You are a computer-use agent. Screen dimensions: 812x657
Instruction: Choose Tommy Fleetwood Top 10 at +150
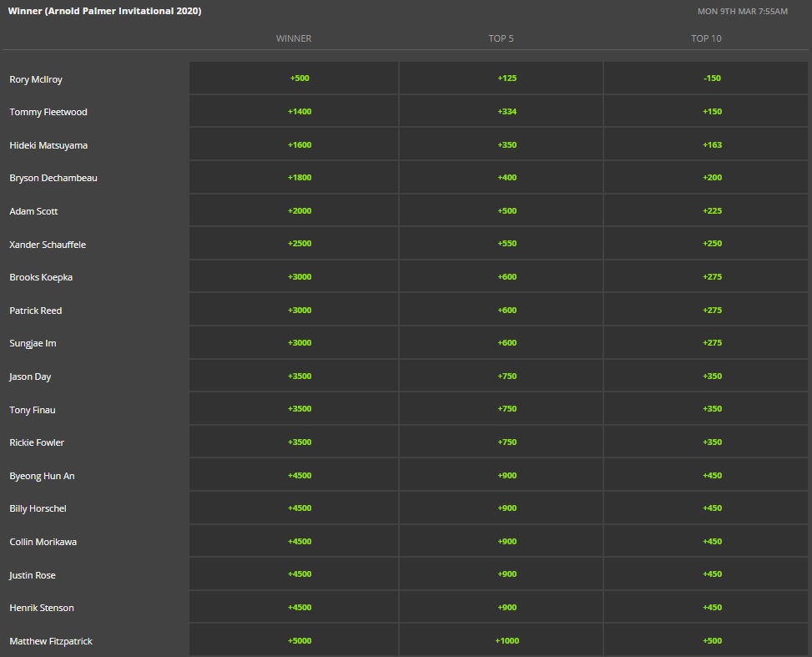pyautogui.click(x=705, y=111)
